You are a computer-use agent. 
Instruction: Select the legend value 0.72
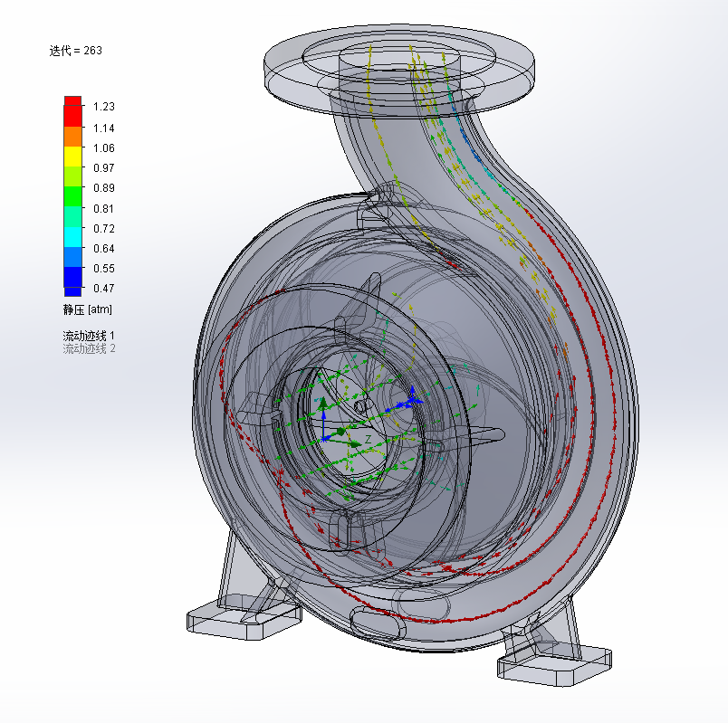pyautogui.click(x=103, y=229)
